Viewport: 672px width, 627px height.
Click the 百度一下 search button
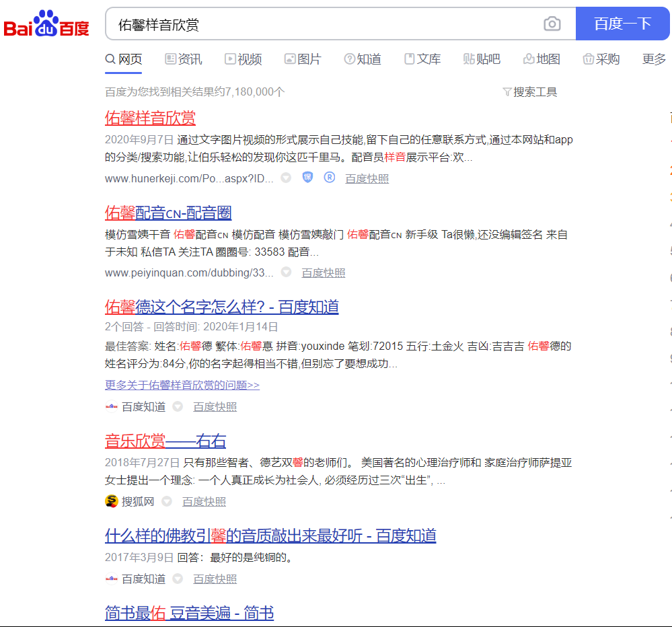click(622, 24)
